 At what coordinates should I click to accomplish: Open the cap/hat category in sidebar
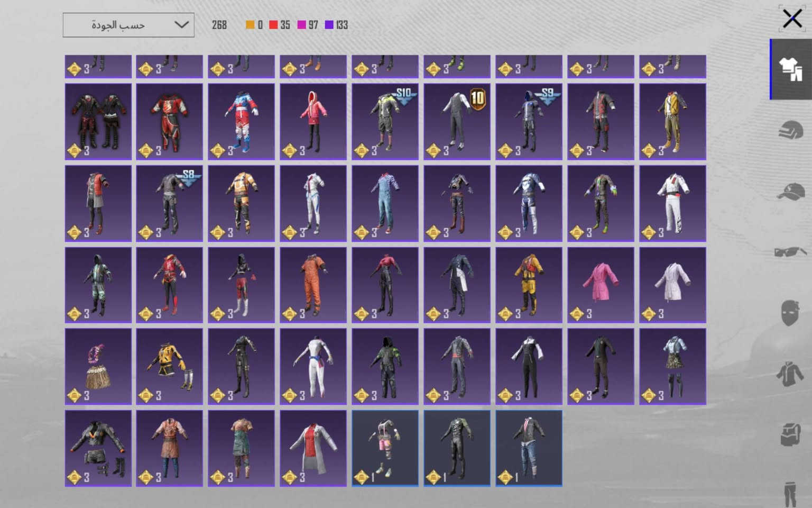(790, 192)
